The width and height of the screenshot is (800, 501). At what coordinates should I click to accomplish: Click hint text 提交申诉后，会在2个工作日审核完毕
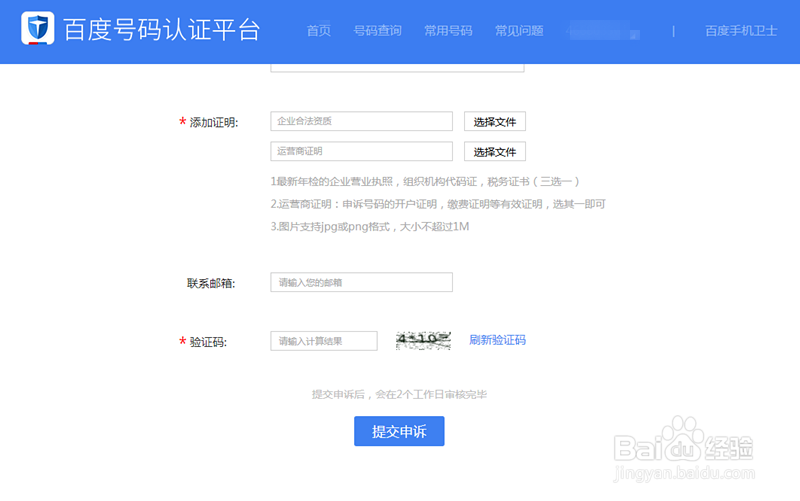point(399,394)
